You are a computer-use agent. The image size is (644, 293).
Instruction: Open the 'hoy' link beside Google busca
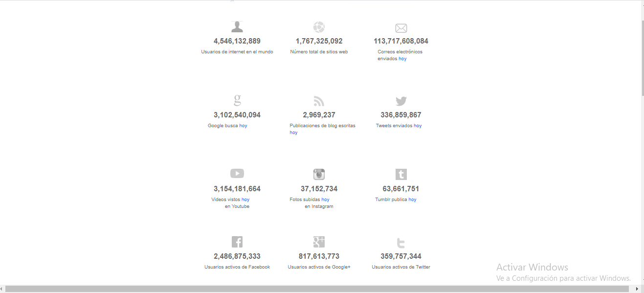243,126
